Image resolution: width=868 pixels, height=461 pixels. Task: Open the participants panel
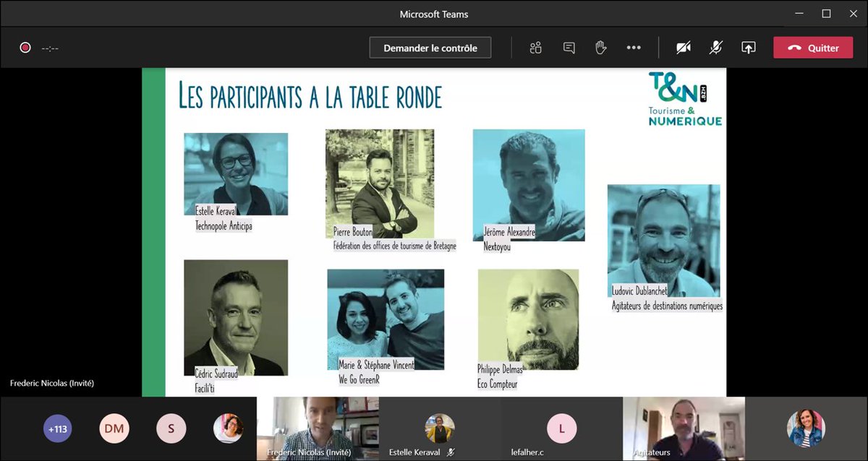point(535,47)
